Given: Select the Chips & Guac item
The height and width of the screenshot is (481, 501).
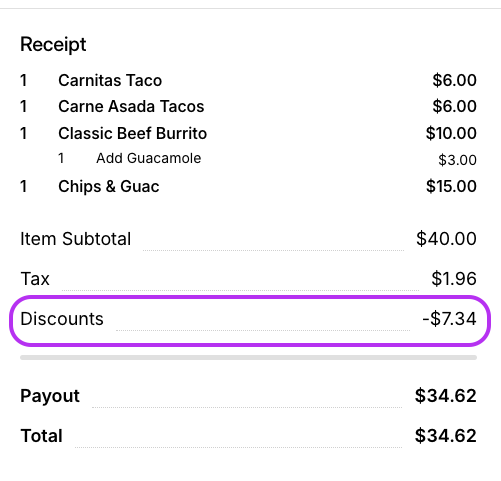Looking at the screenshot, I should point(109,186).
